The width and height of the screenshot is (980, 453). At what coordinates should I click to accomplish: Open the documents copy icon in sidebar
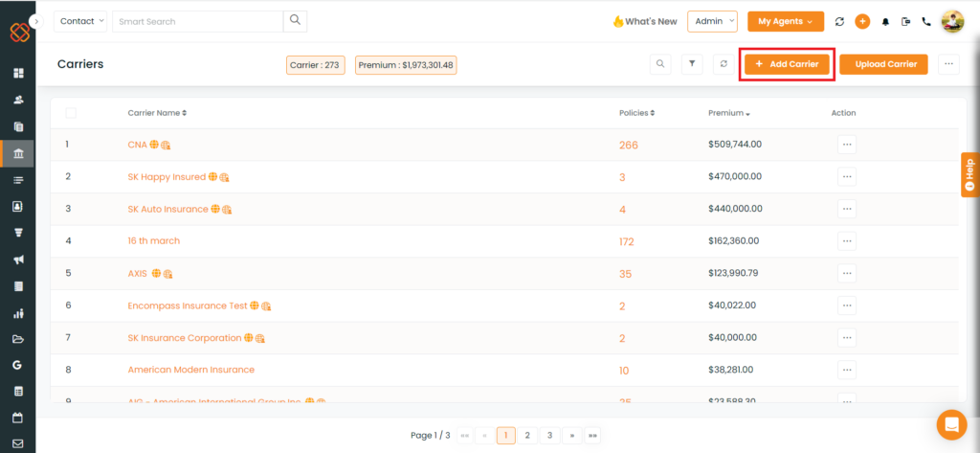point(18,126)
